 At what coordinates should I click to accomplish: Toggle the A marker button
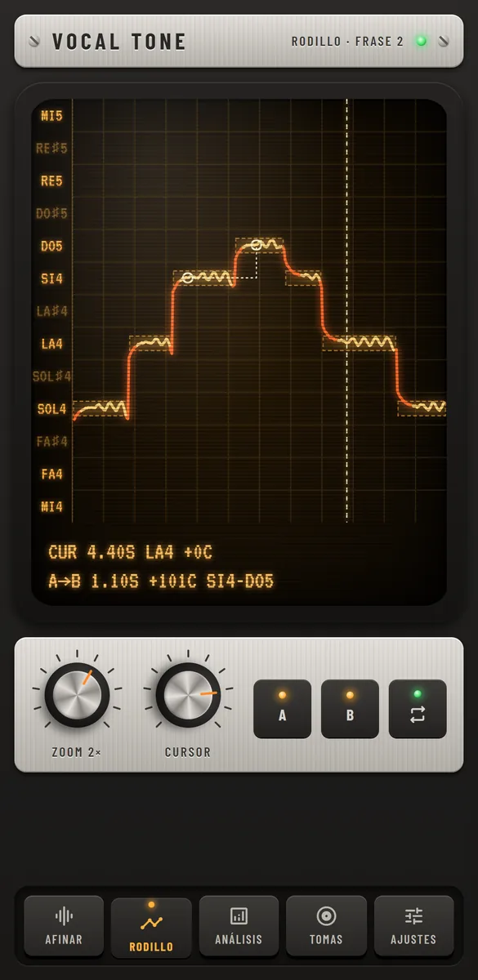282,708
